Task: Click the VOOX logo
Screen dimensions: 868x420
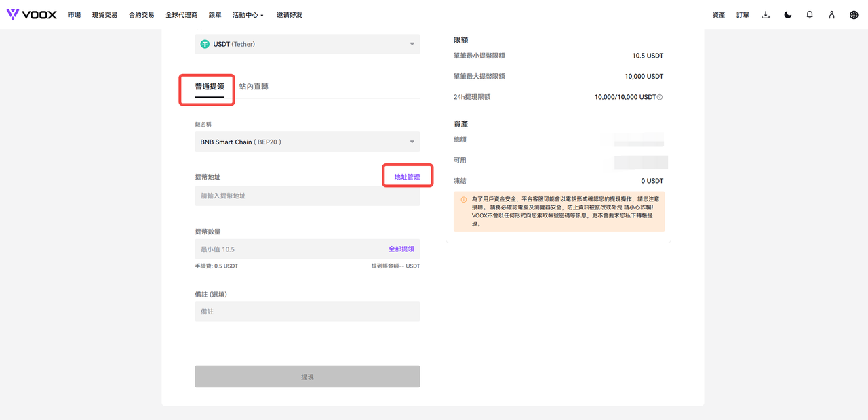Action: coord(32,14)
